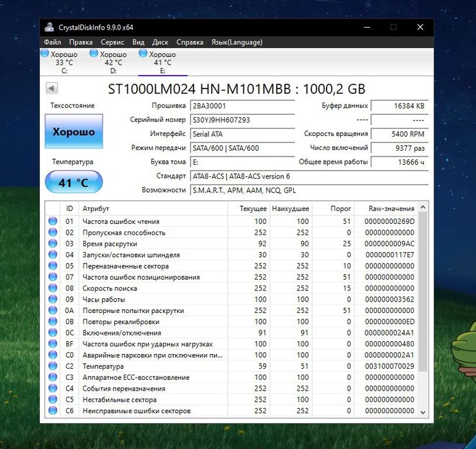Click the Буква тома field E:
Viewport: 476px width, 449px height.
(x=242, y=162)
